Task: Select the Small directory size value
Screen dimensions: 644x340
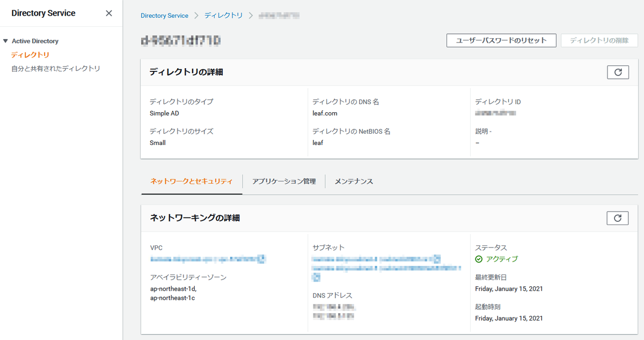Action: [158, 143]
